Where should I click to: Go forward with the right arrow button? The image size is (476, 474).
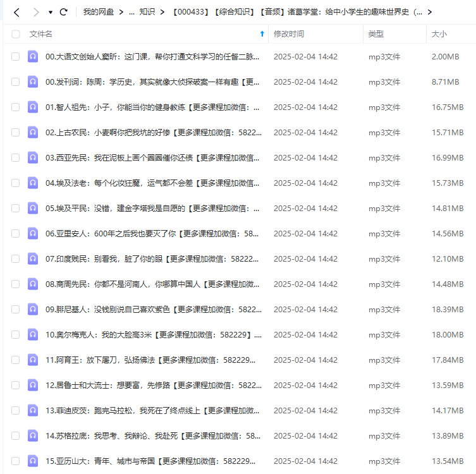tap(36, 13)
